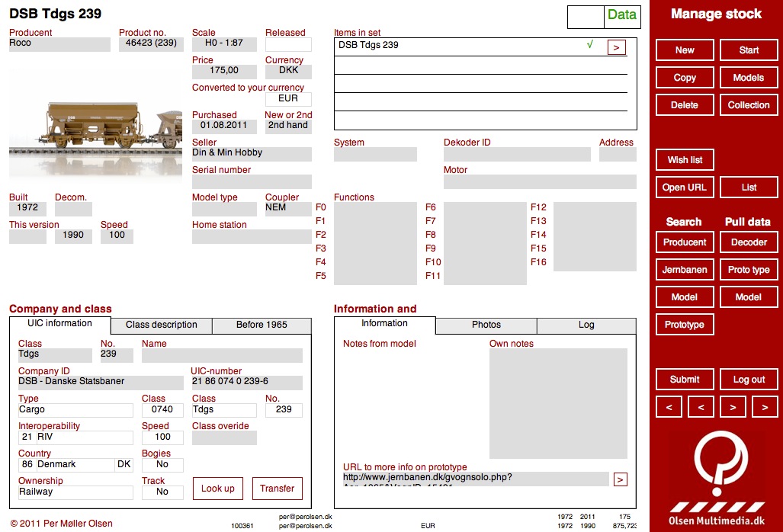Click the Scale field H0 - 1:87
783x532 pixels.
[224, 44]
